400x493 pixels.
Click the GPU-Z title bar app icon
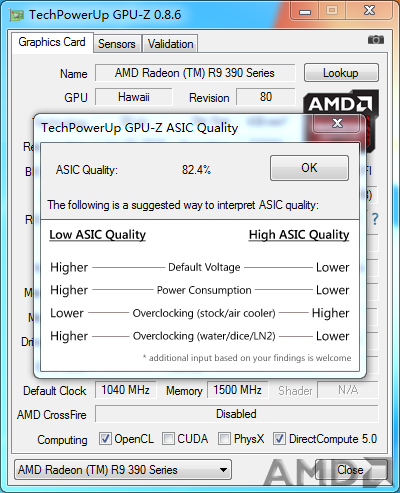pyautogui.click(x=17, y=15)
